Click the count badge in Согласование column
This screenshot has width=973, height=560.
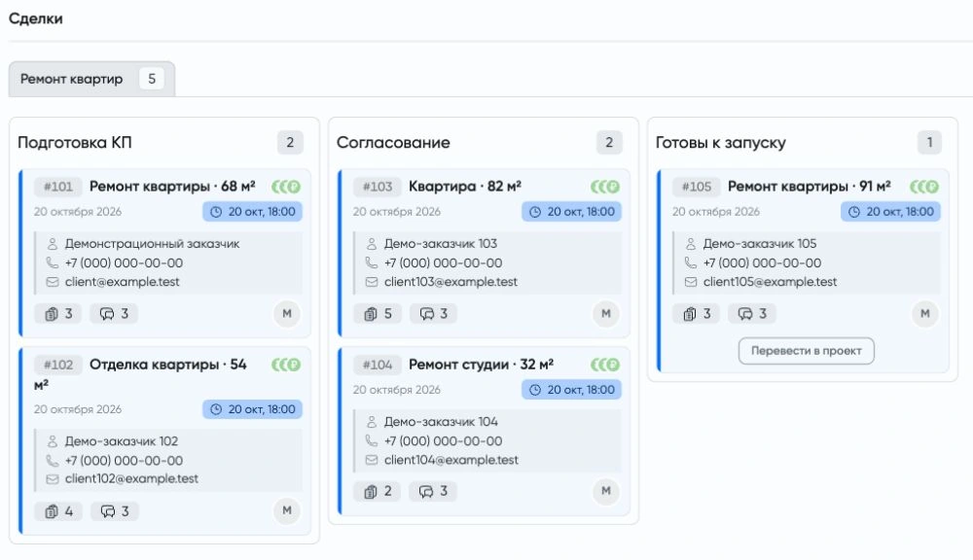click(609, 143)
